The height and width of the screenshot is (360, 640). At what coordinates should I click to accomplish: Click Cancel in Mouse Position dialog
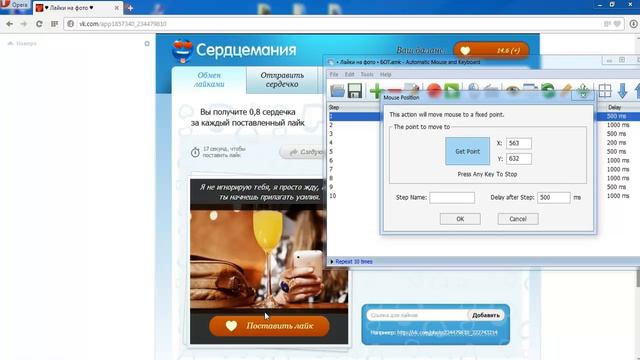click(518, 219)
